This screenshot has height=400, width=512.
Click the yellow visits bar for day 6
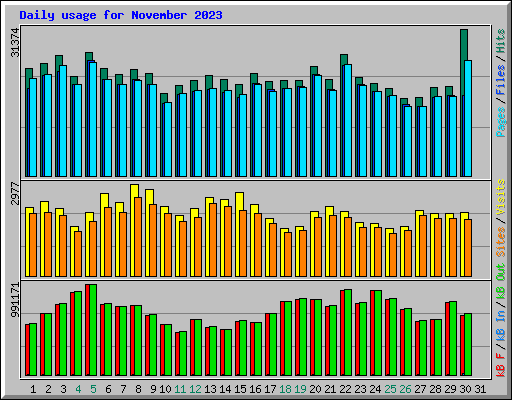point(104,200)
